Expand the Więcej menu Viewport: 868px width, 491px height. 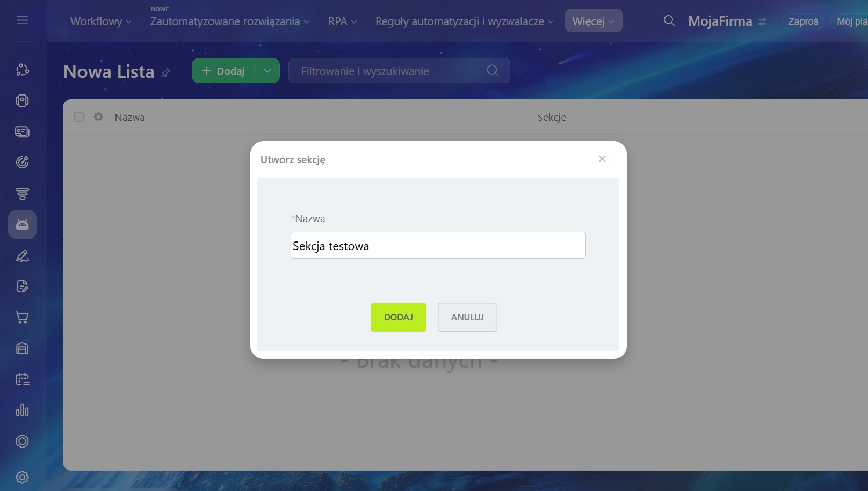(593, 21)
